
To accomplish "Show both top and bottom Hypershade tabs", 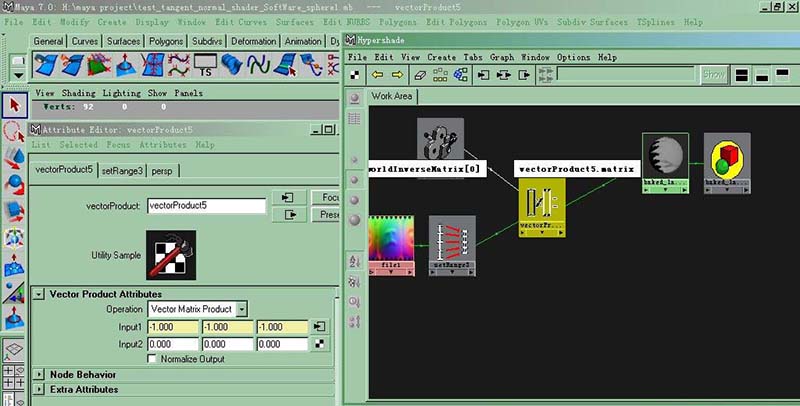I will 741,75.
